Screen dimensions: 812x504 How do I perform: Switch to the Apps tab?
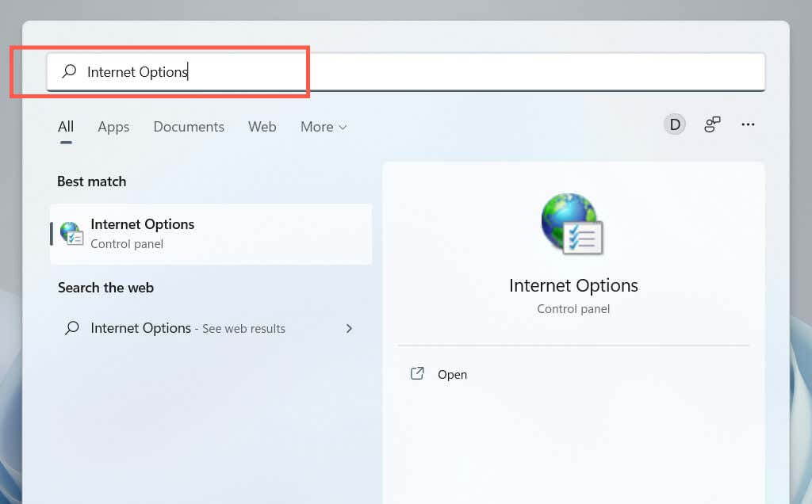(113, 128)
